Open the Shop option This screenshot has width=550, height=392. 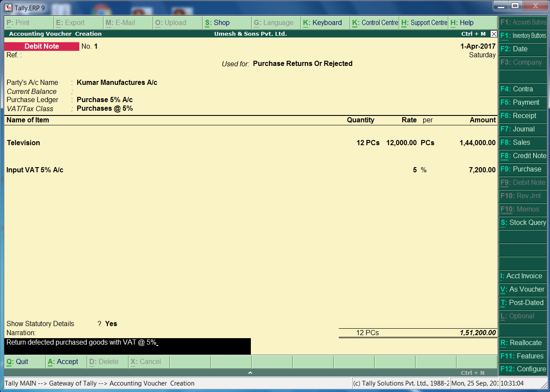click(x=226, y=23)
